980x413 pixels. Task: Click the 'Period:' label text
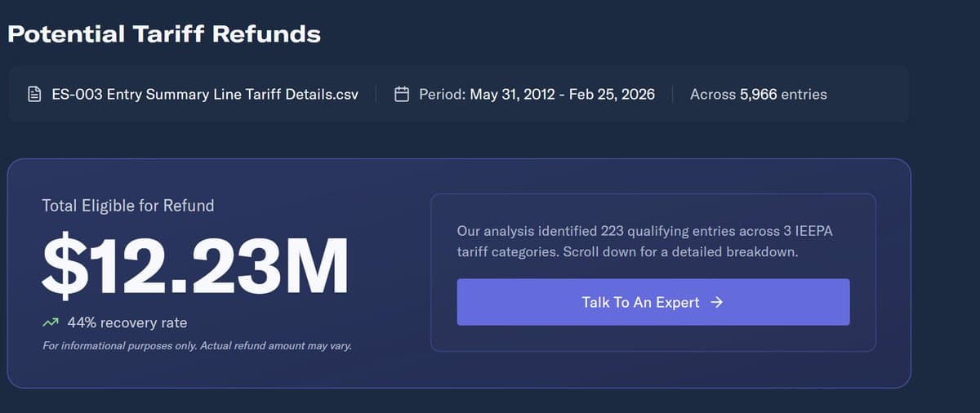[442, 95]
